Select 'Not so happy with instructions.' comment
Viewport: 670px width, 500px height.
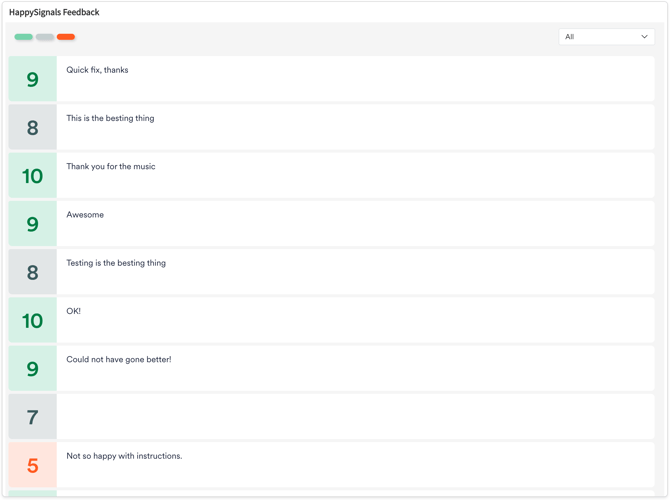(x=124, y=456)
